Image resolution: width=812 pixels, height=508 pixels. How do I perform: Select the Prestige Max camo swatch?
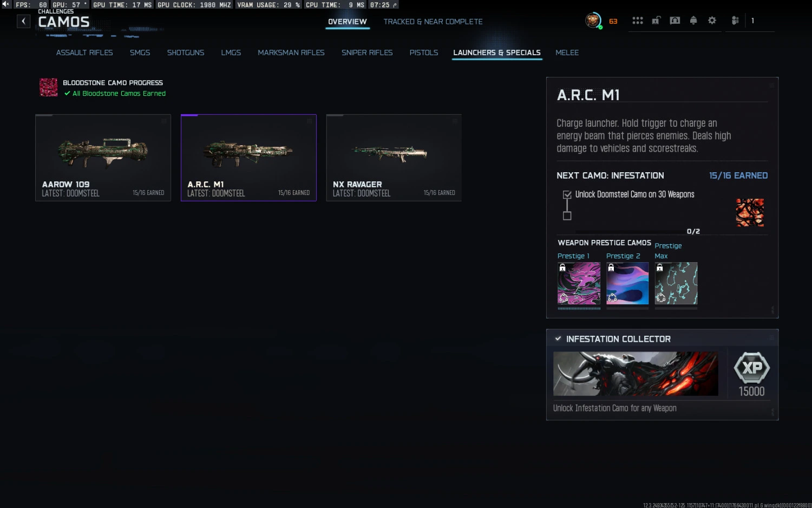(x=676, y=283)
